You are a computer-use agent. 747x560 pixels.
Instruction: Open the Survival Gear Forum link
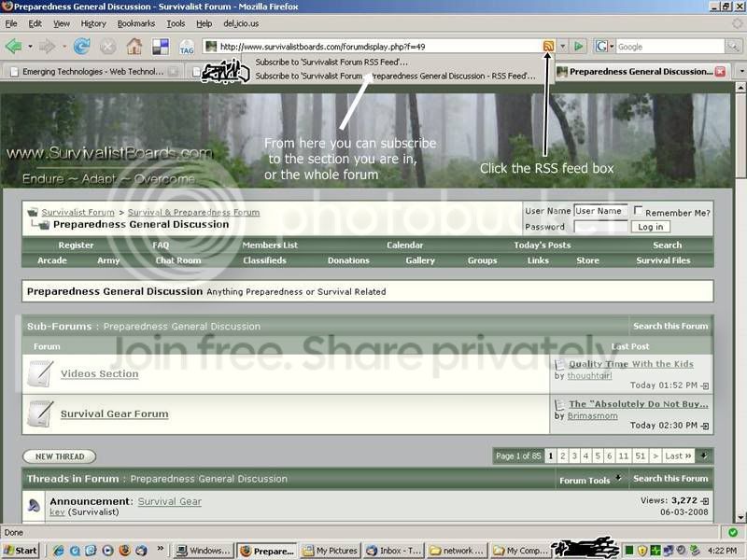point(114,413)
